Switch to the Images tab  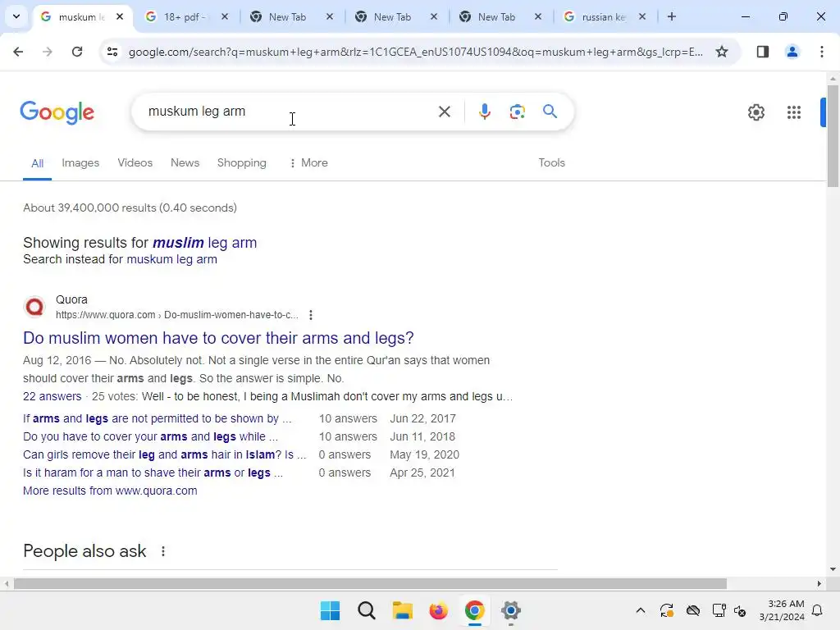(x=80, y=163)
